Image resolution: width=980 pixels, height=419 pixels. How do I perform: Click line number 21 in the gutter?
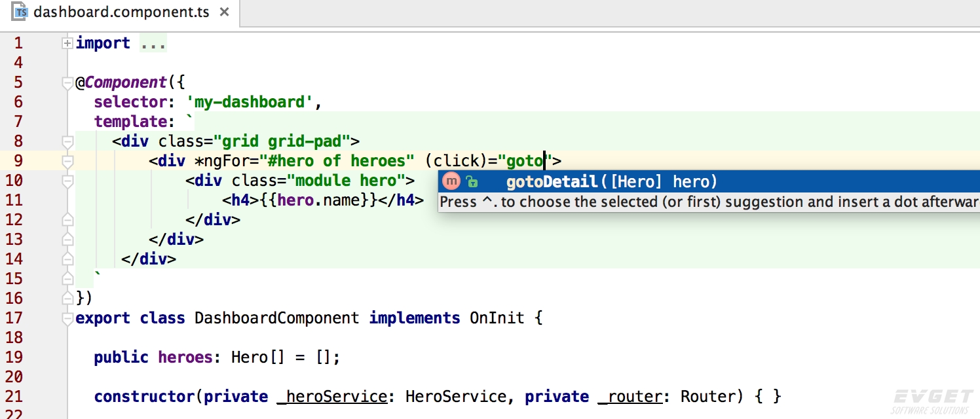[14, 397]
